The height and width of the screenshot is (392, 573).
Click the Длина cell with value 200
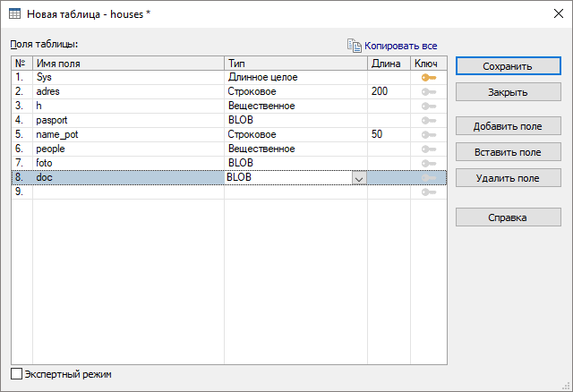(389, 92)
